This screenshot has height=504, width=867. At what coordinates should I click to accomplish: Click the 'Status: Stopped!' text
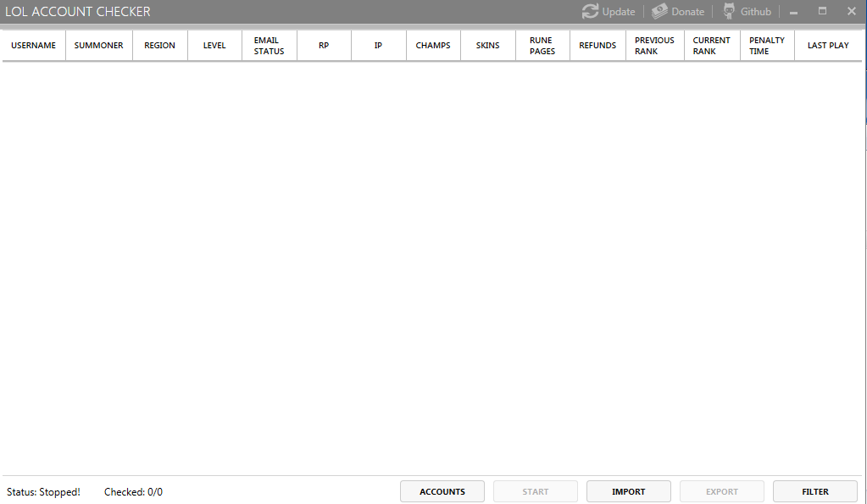coord(43,492)
